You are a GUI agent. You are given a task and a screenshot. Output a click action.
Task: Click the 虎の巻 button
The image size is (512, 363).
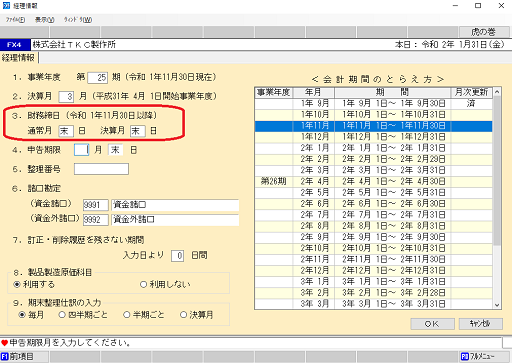(x=484, y=32)
